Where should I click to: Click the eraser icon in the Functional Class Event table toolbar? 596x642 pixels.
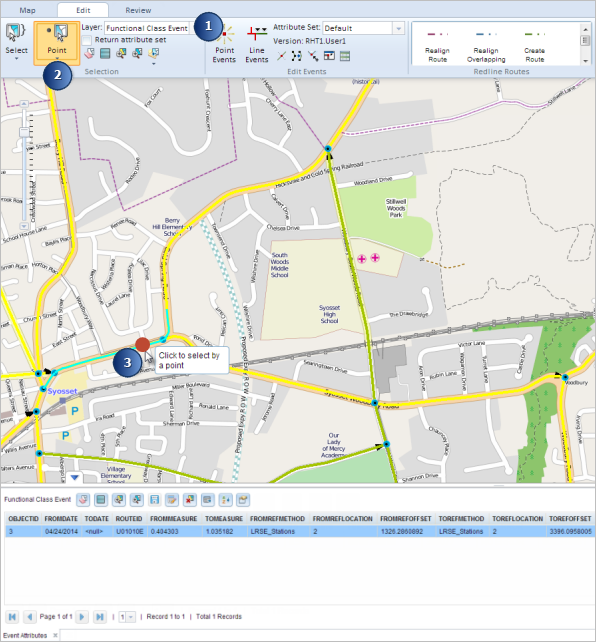(83, 500)
